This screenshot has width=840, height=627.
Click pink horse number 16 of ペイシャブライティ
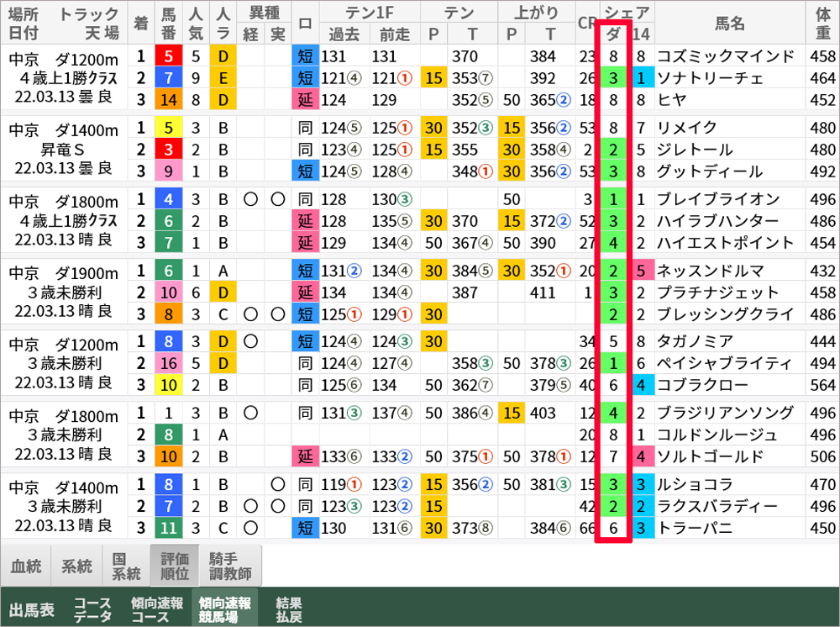pos(168,363)
